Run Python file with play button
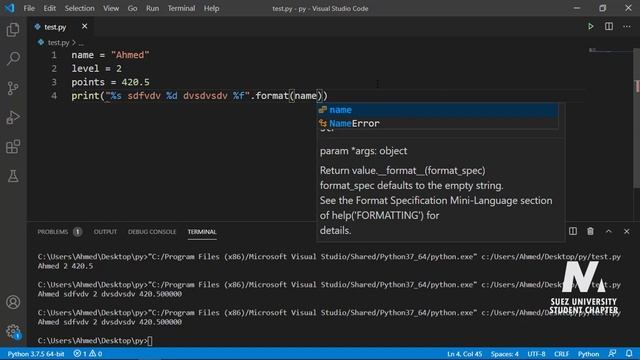The height and width of the screenshot is (360, 640). pyautogui.click(x=590, y=27)
